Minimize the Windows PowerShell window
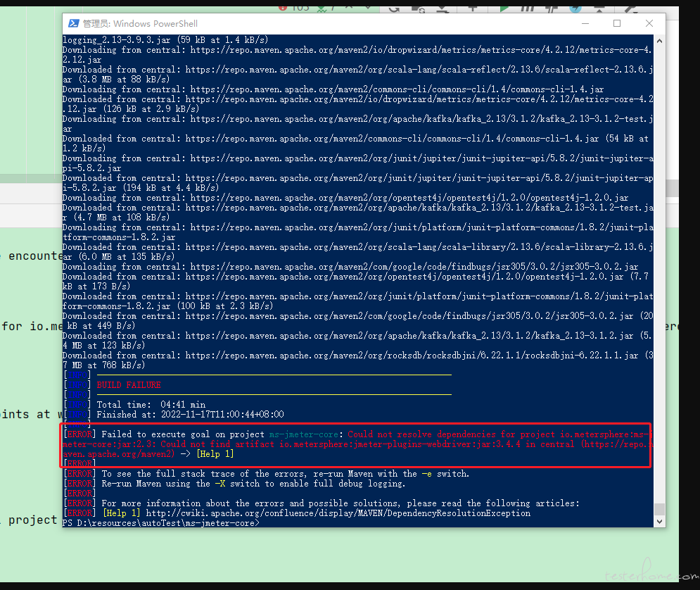 point(585,24)
